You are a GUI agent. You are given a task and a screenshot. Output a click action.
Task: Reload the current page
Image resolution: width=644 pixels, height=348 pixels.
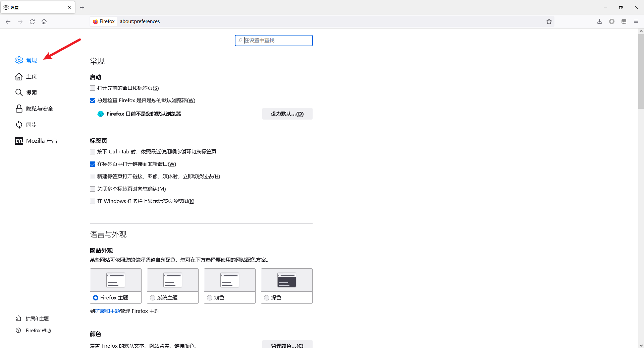coord(32,21)
